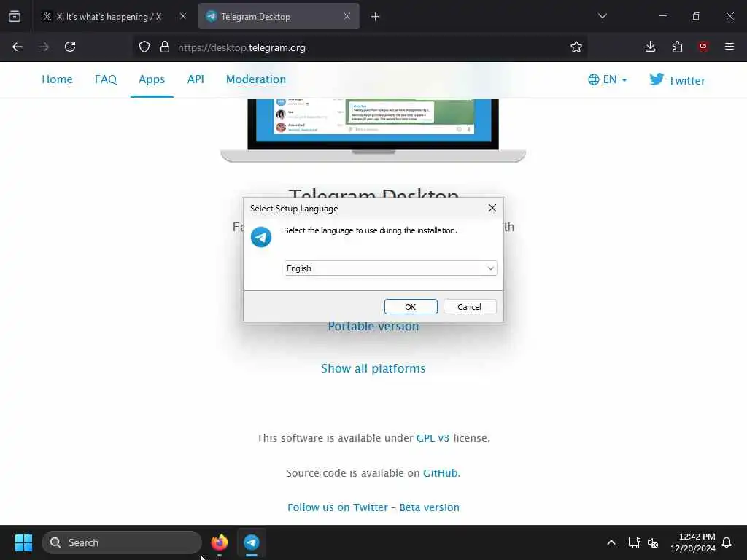Click the laptop screenshot image

[x=373, y=130]
